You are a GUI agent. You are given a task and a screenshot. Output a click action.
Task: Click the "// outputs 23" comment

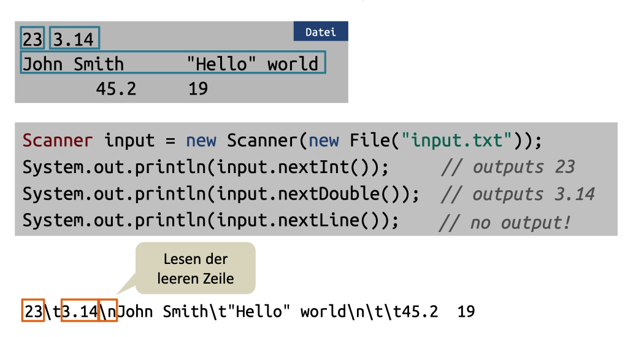pos(507,168)
